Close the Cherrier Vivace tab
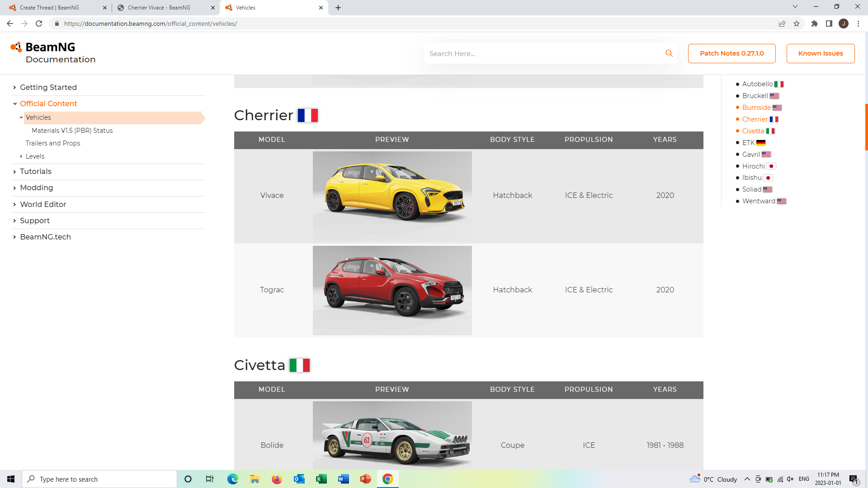The height and width of the screenshot is (488, 868). click(x=213, y=8)
